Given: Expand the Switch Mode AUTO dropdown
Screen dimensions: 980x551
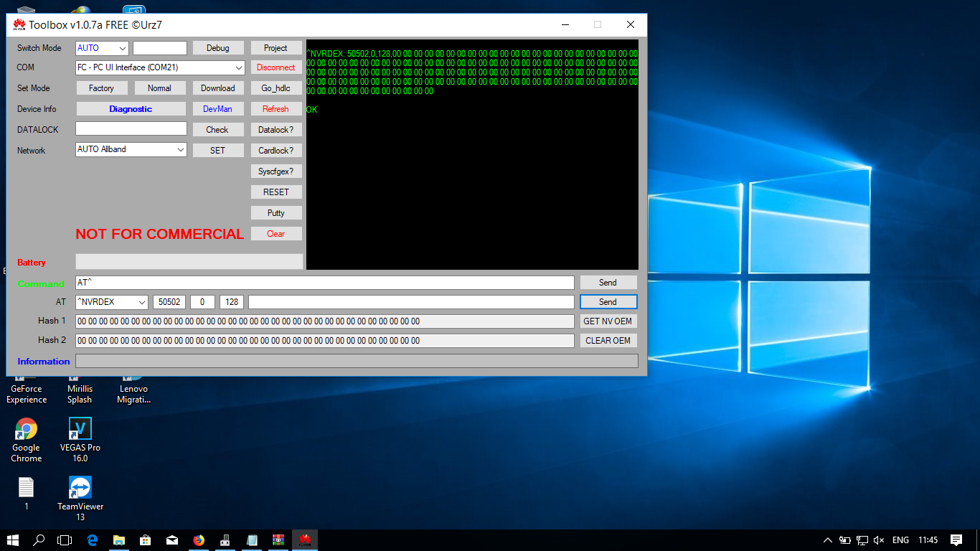Looking at the screenshot, I should coord(122,48).
